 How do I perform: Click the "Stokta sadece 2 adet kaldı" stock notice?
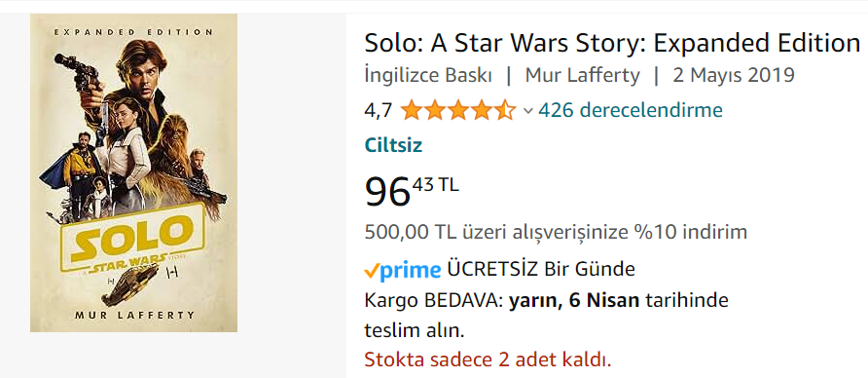click(x=488, y=360)
